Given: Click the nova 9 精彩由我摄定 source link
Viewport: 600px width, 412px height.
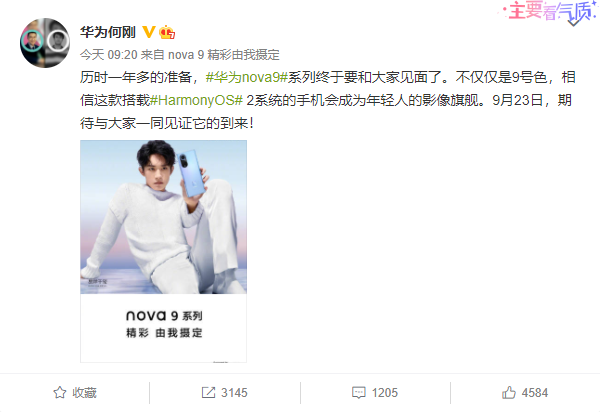Looking at the screenshot, I should pos(224,55).
